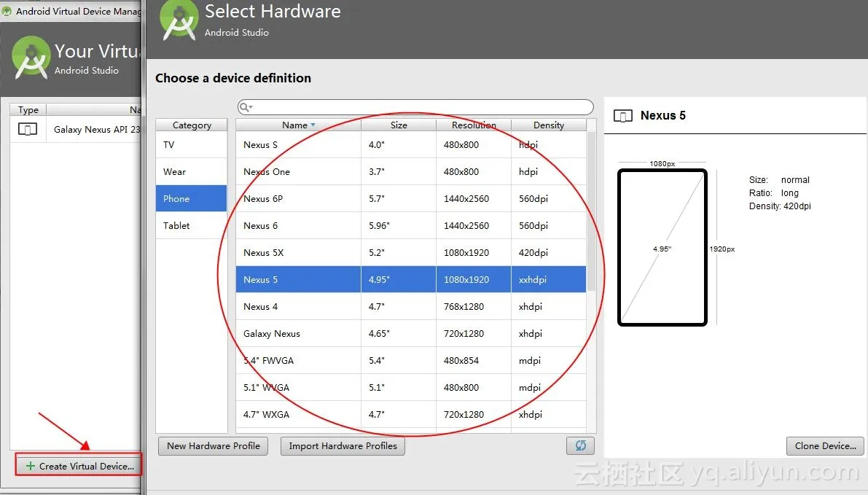Select the Tablet category

[x=192, y=225]
